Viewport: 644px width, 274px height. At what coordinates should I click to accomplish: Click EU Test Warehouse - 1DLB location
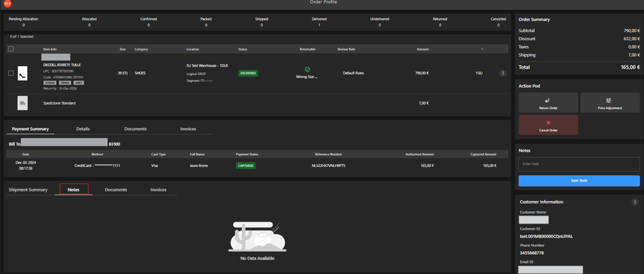tap(207, 66)
